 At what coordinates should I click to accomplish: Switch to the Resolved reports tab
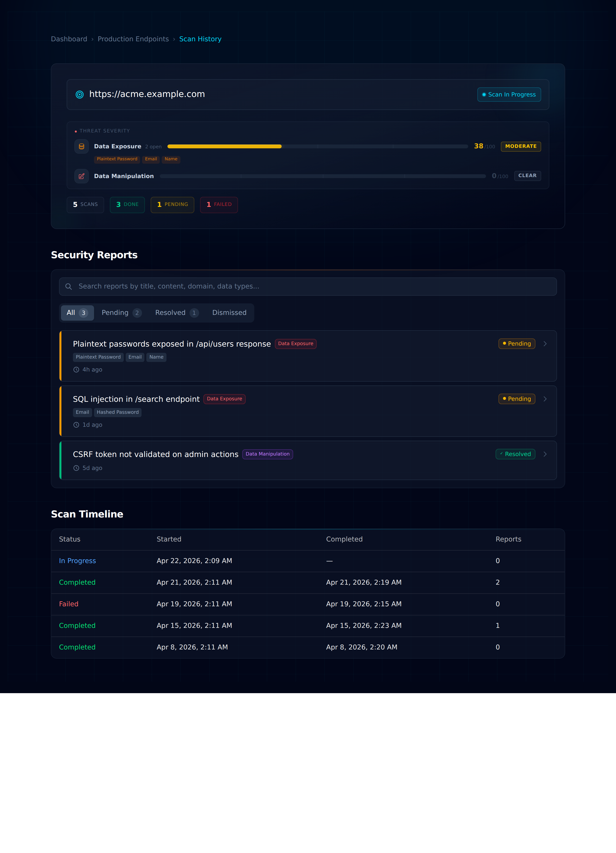[x=177, y=313]
